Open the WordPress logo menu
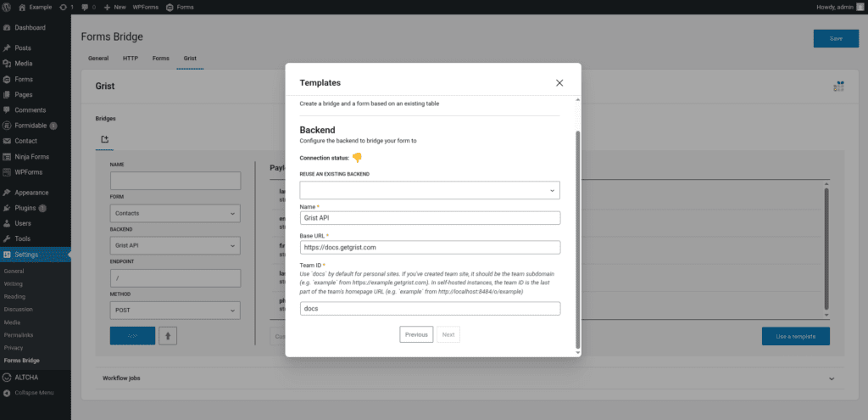Image resolution: width=868 pixels, height=420 pixels. click(x=7, y=7)
